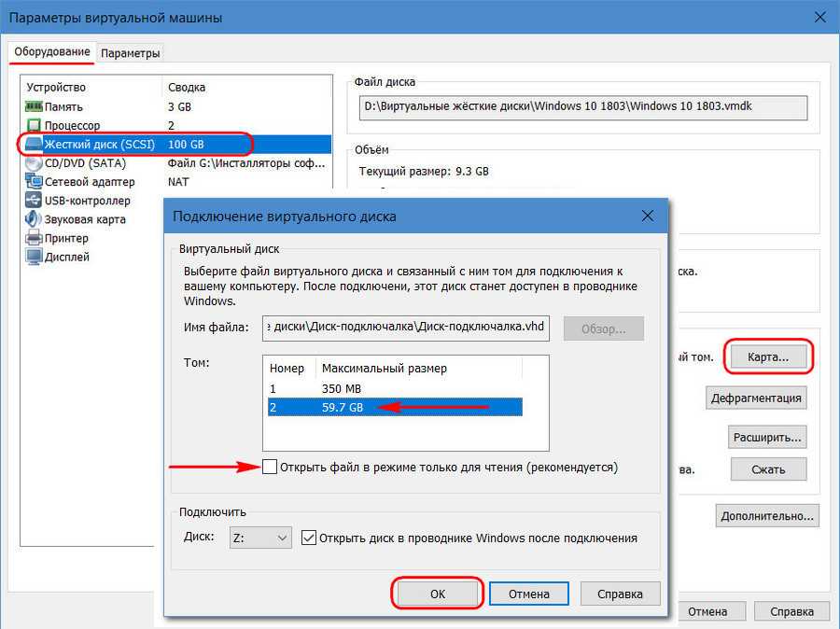Click the CD/DVD file path summary
Screen dimensions: 840x629
click(x=246, y=163)
